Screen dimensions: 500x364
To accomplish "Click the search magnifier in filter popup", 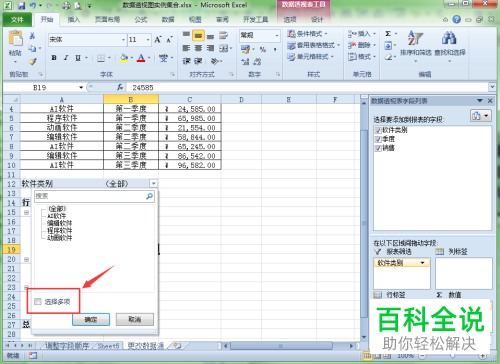I will pos(150,196).
